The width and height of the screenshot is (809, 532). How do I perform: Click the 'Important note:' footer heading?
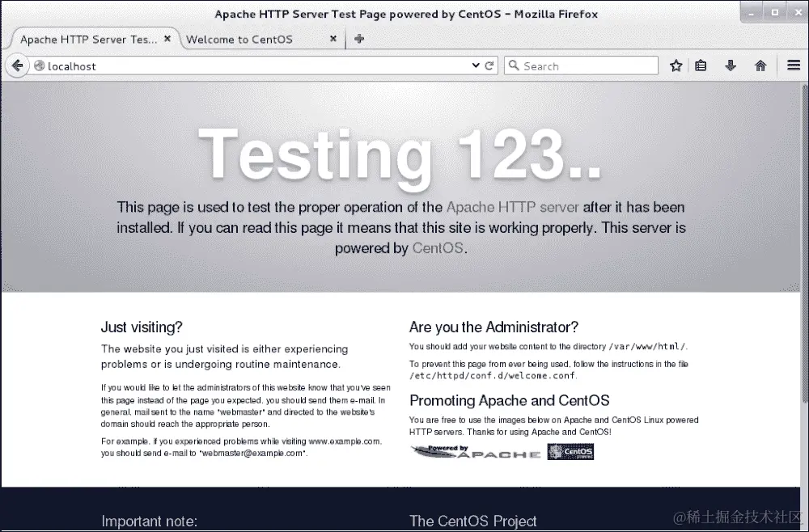(149, 521)
